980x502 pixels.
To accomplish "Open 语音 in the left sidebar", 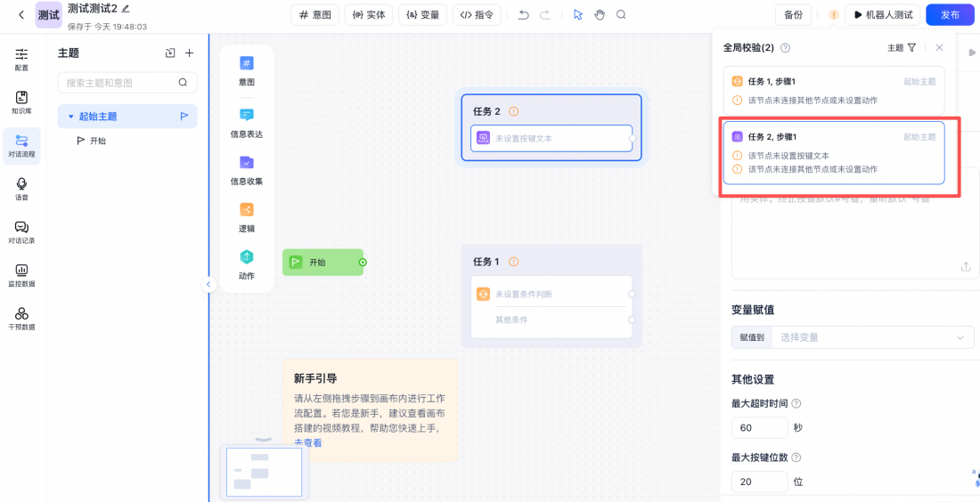I will tap(21, 190).
